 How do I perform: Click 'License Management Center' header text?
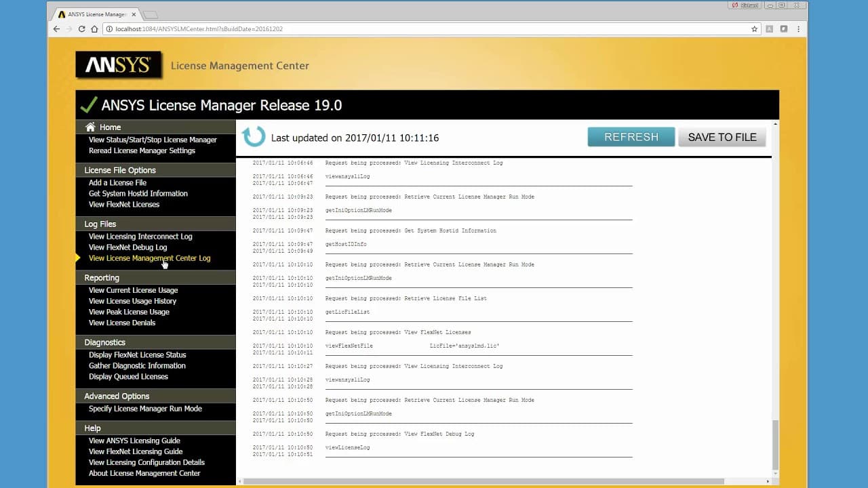(x=240, y=66)
